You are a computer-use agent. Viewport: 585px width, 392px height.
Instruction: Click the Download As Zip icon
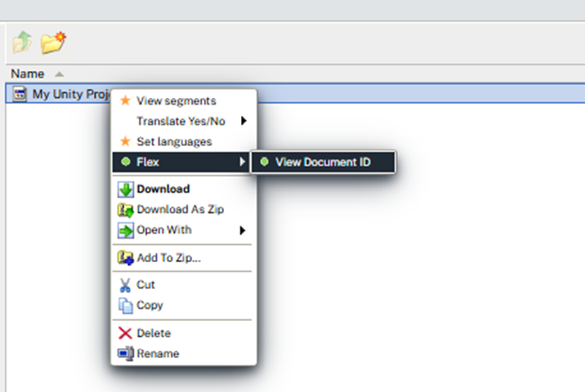125,210
